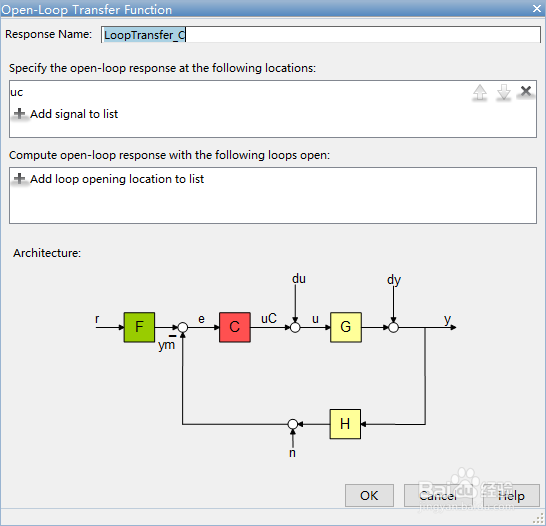Click the plus icon beside Add loop opening location
This screenshot has width=546, height=526.
pyautogui.click(x=20, y=179)
